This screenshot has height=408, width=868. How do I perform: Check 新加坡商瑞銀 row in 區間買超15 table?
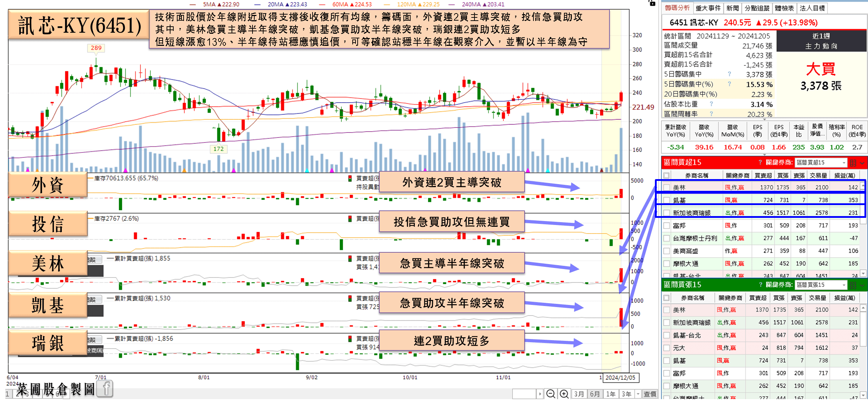pyautogui.click(x=667, y=213)
